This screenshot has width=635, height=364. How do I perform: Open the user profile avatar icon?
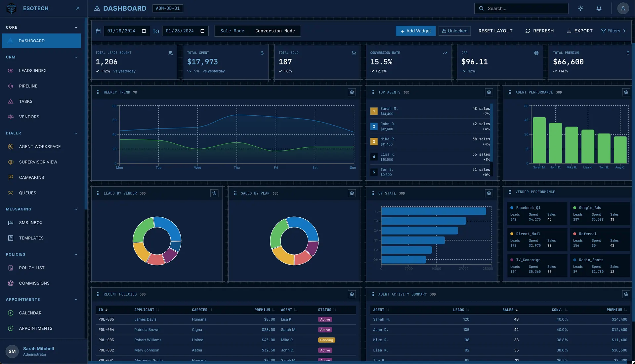(623, 8)
